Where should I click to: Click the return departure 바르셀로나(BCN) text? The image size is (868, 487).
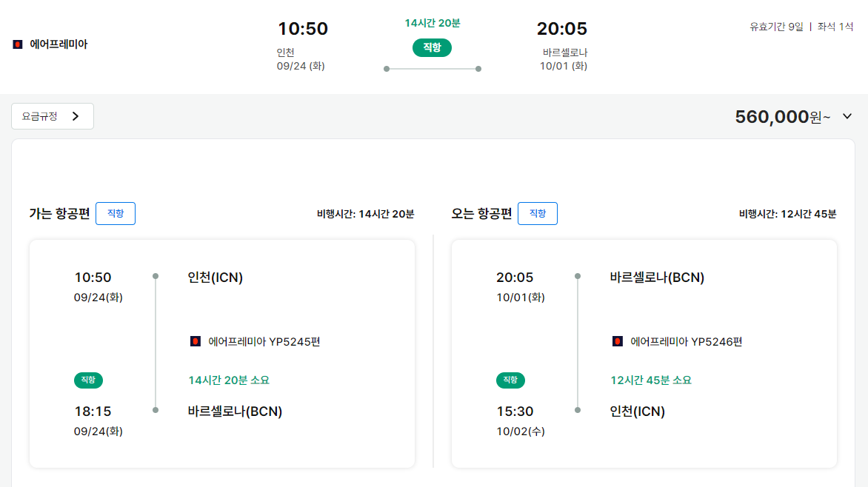click(657, 278)
